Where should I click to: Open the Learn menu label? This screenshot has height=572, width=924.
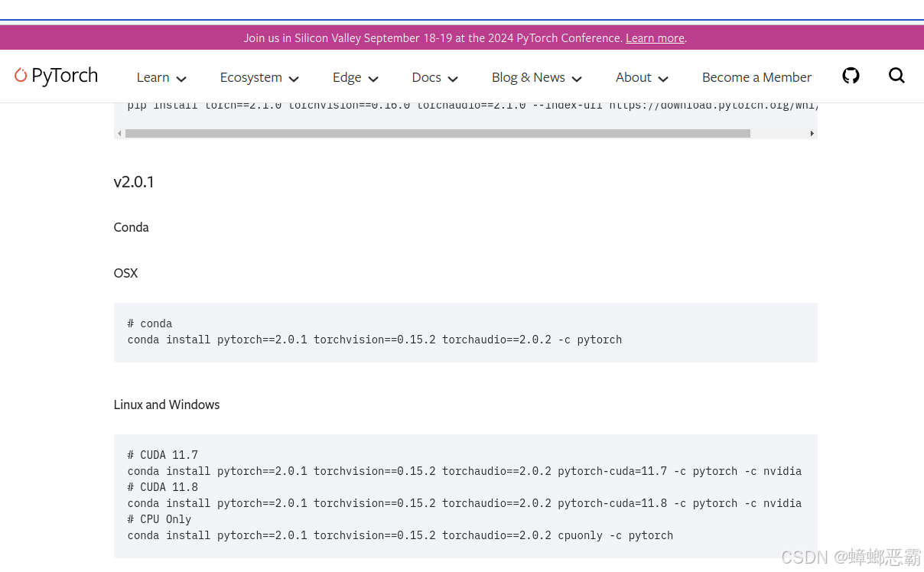(153, 77)
